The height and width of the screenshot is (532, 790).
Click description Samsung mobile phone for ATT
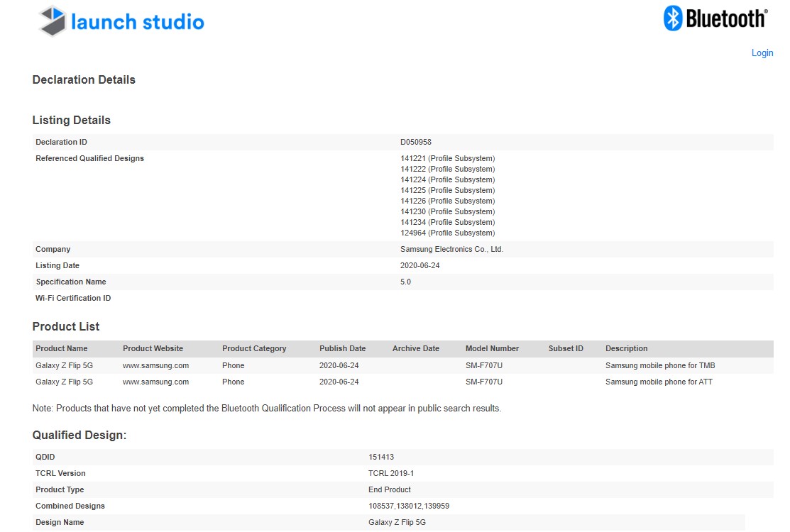tap(659, 382)
